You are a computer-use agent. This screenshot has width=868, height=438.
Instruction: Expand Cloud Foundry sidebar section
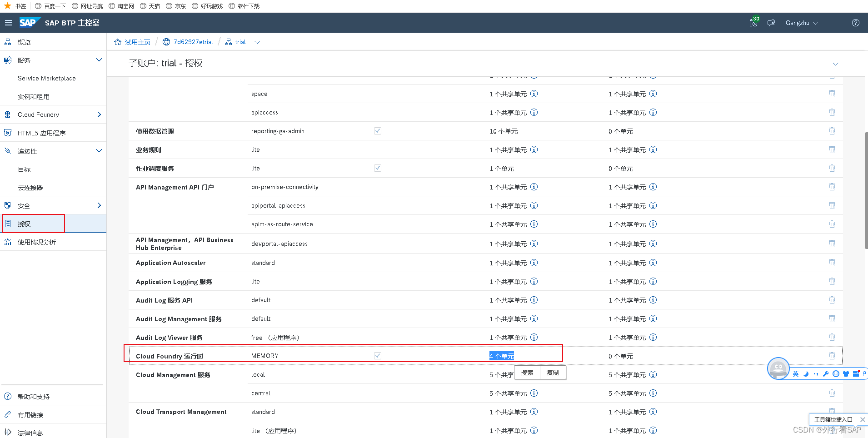click(99, 114)
